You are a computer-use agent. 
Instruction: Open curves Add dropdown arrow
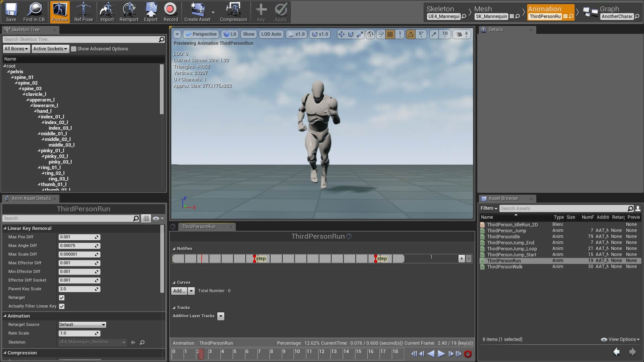(x=191, y=291)
